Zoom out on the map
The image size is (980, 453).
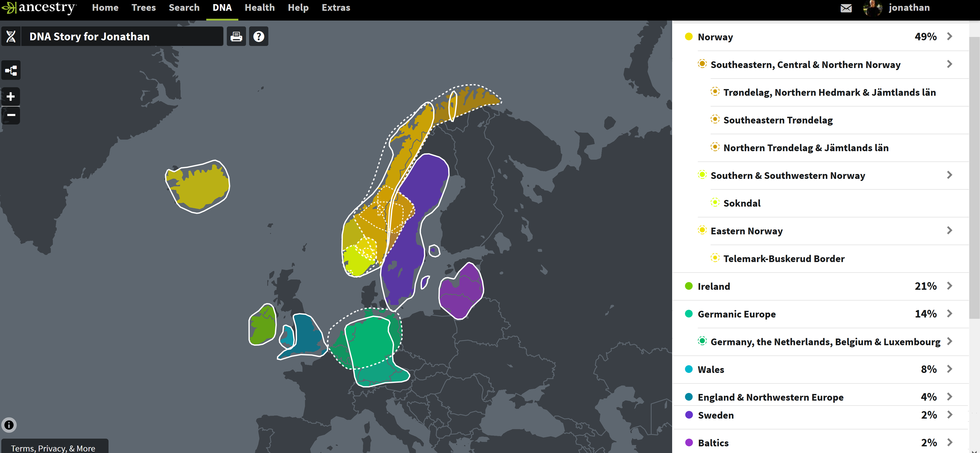tap(11, 115)
